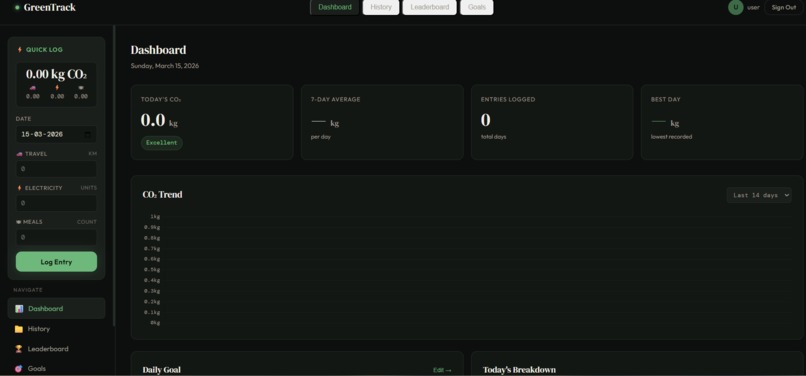Image resolution: width=806 pixels, height=376 pixels.
Task: Click the Sunday, March 15, 2026 date text
Action: click(x=164, y=66)
